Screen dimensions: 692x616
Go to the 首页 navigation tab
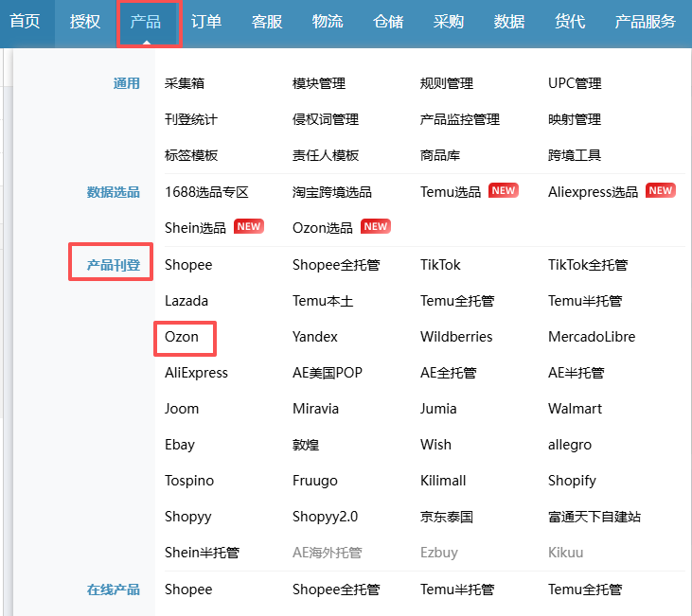click(x=26, y=22)
